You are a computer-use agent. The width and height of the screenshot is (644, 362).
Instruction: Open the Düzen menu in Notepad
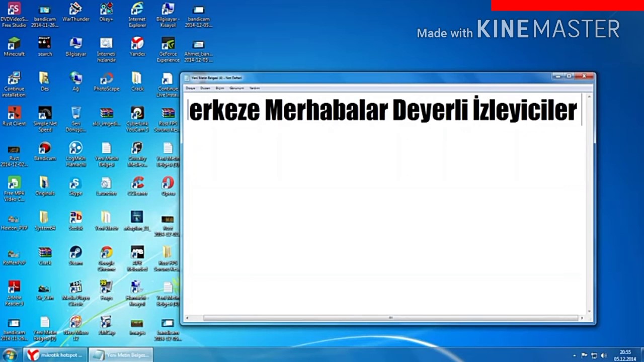205,88
